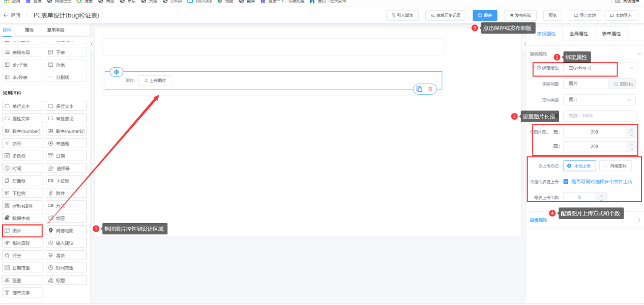Pick the 高德地图 map control
The width and height of the screenshot is (644, 305).
coord(66,231)
